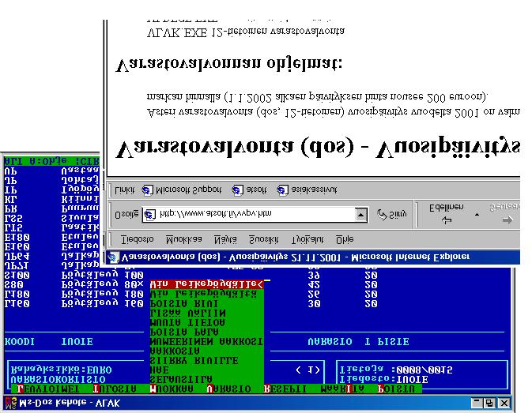Click the ALVK.EXE 12-tietoinen varastovalvonta line

[x=246, y=32]
